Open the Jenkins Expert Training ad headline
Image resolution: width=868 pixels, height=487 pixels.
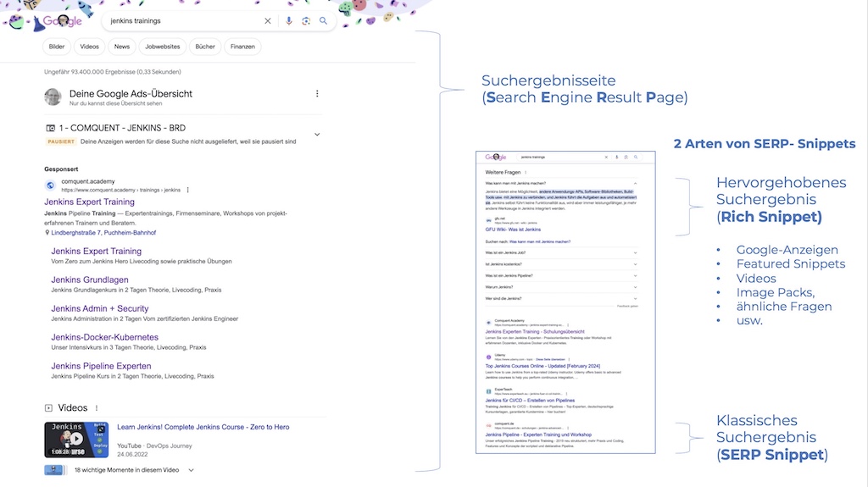(89, 202)
